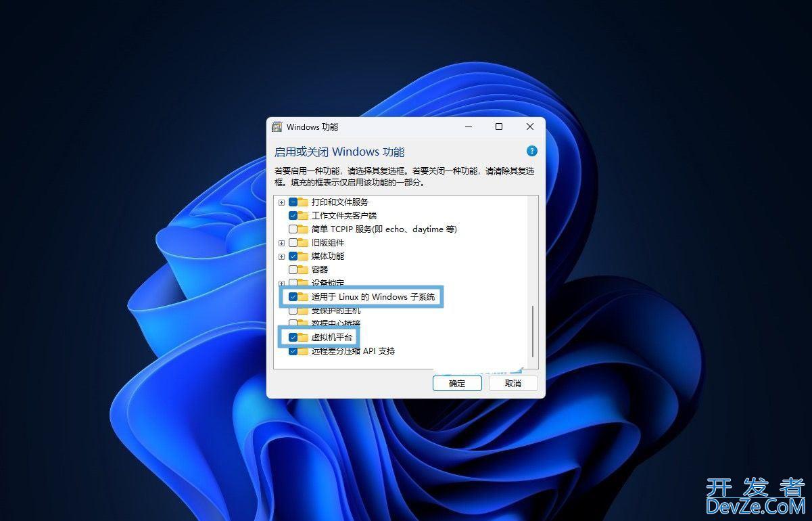Screen dimensions: 812x521
Task: Click the folder icon beside 虚拟机平台
Action: (x=303, y=337)
